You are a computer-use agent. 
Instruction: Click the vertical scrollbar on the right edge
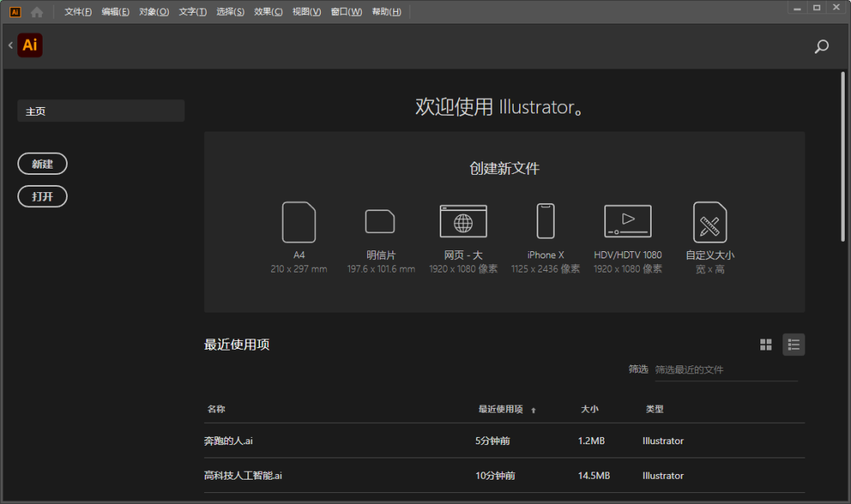pos(843,157)
